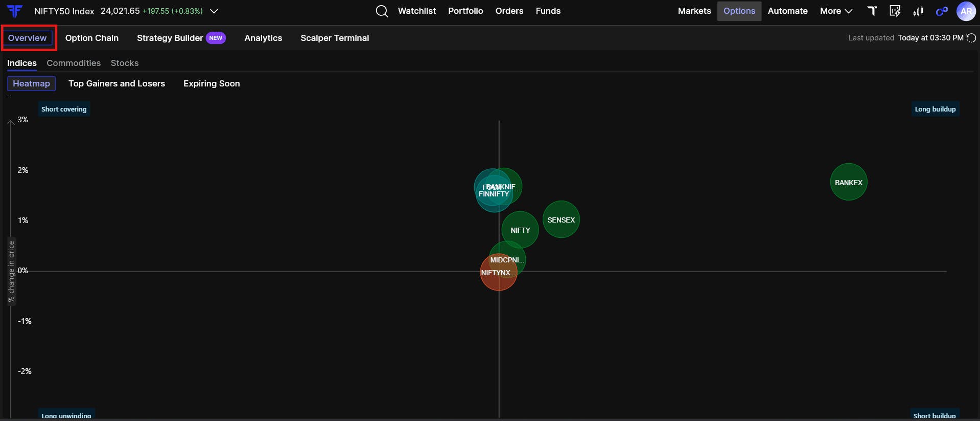980x421 pixels.
Task: Go to Watchlist
Action: (417, 11)
